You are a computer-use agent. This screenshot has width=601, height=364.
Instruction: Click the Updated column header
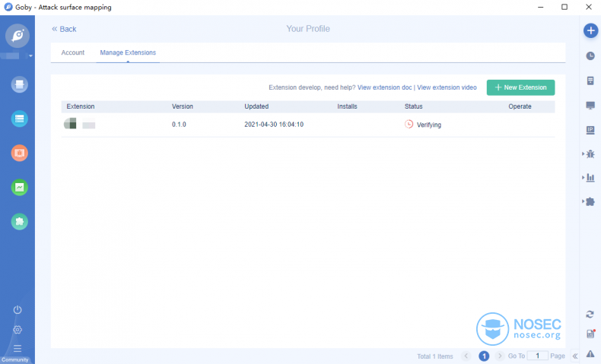pyautogui.click(x=256, y=106)
